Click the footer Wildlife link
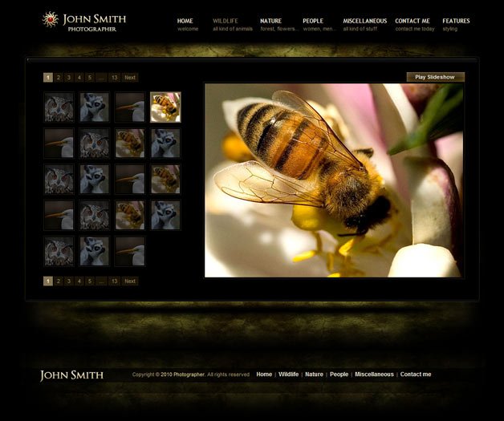This screenshot has width=504, height=421. tap(288, 374)
